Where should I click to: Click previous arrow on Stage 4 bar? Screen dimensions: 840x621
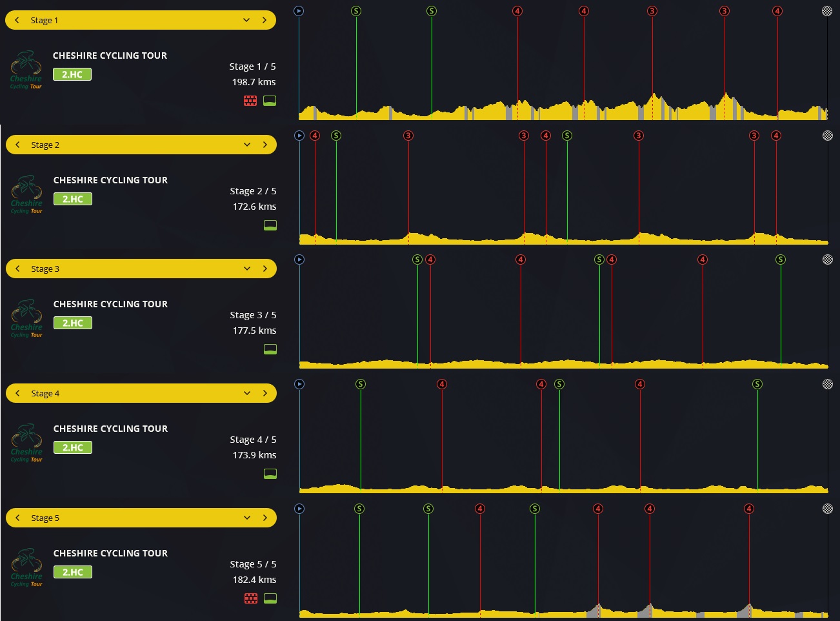point(17,393)
